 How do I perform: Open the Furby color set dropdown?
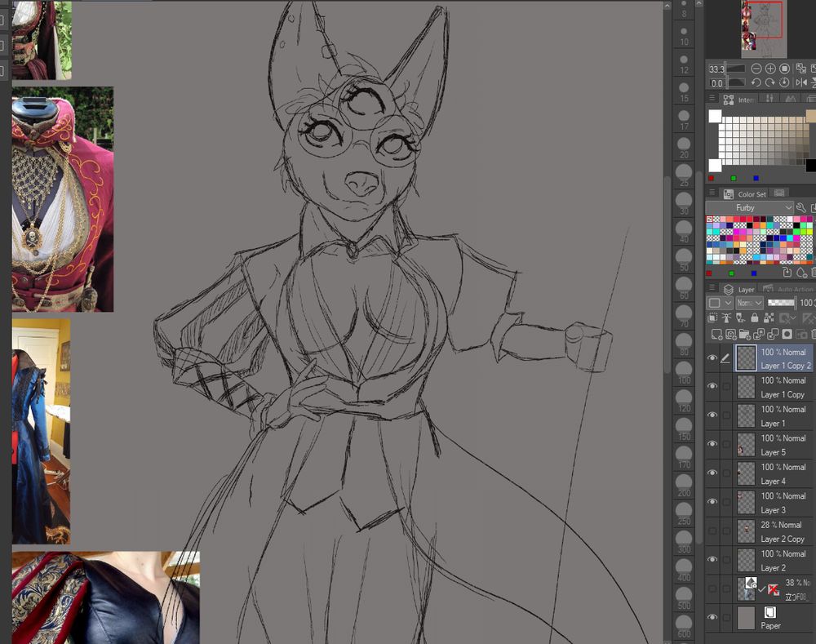[x=749, y=207]
